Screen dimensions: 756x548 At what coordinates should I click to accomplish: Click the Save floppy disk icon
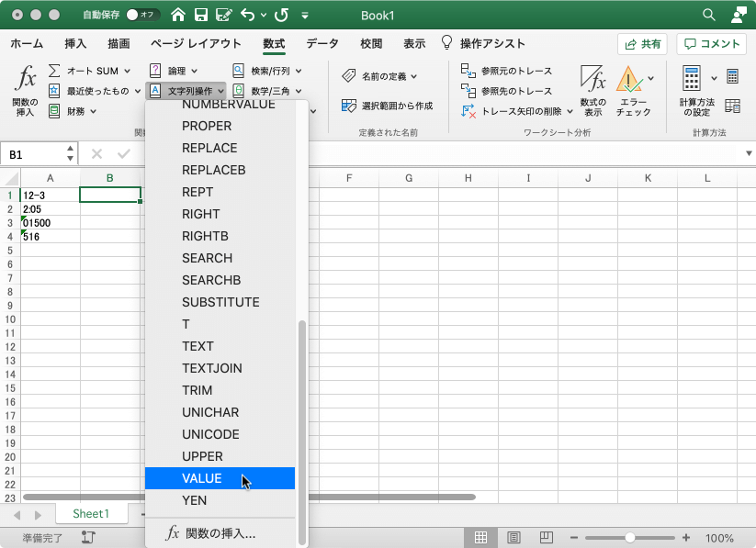coord(201,15)
